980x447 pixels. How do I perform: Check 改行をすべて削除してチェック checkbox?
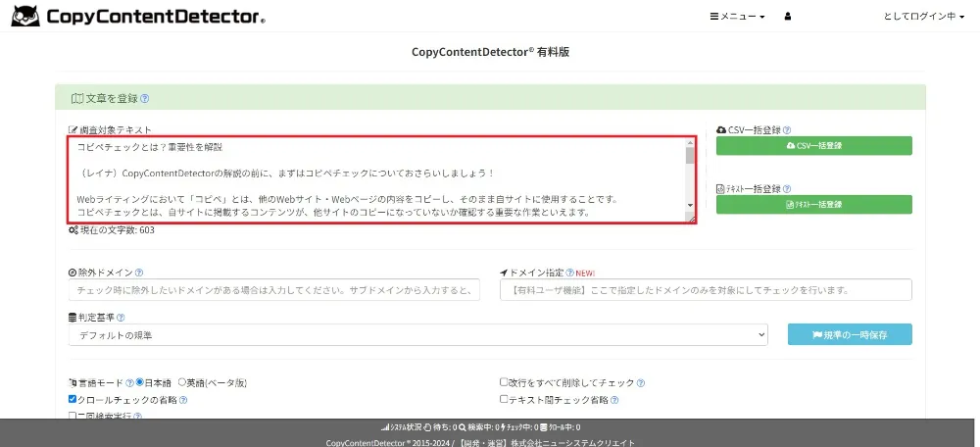(504, 382)
